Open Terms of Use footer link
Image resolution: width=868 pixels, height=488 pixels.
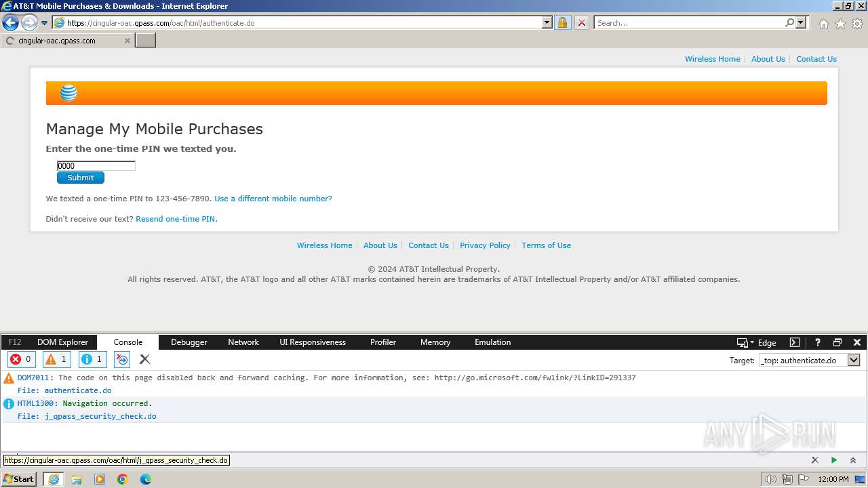[546, 245]
